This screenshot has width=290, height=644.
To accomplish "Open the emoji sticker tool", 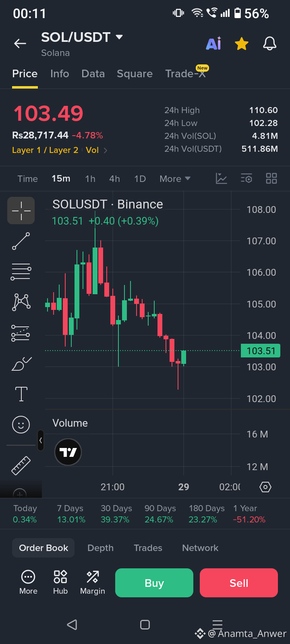I will [21, 425].
